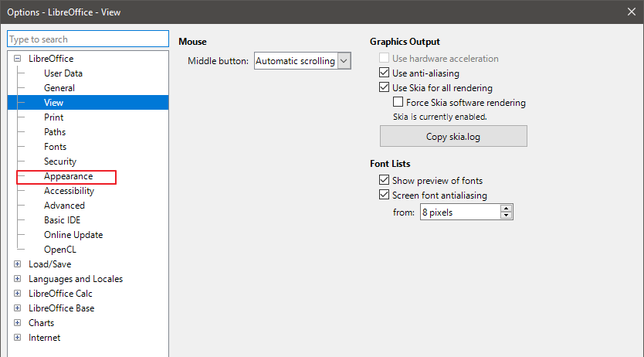This screenshot has height=357, width=644.
Task: Toggle Use anti-aliasing checkbox
Action: (x=385, y=73)
